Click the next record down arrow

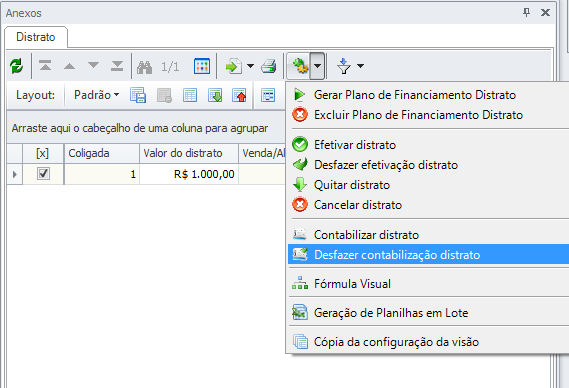93,65
